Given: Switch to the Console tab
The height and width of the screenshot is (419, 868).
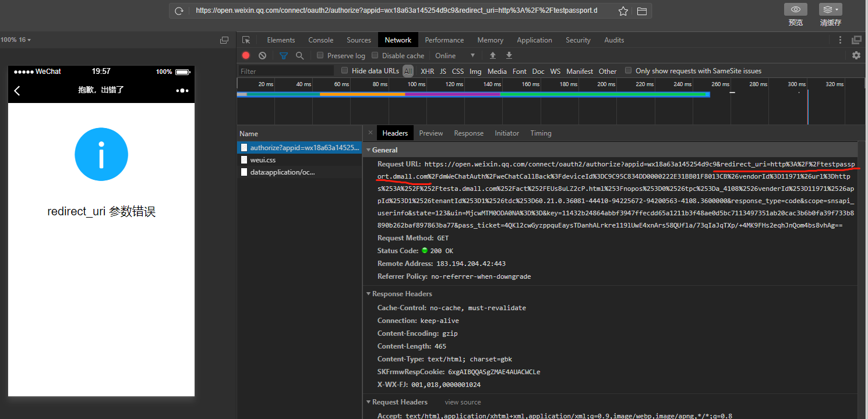Looking at the screenshot, I should tap(321, 40).
